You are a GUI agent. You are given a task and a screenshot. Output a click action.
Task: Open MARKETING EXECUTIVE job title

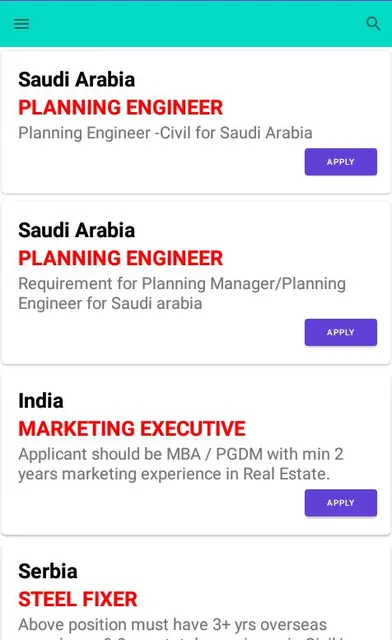pyautogui.click(x=132, y=429)
